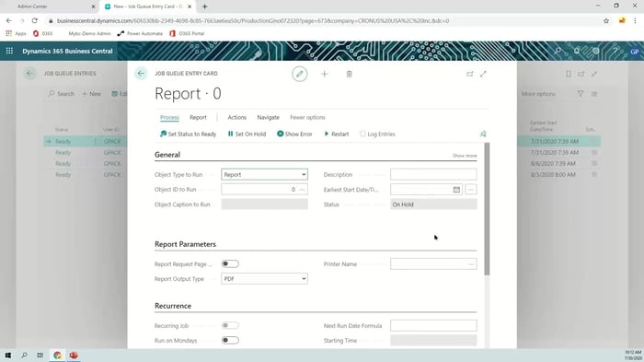Open card in new window icon
This screenshot has width=644, height=362.
[x=470, y=74]
